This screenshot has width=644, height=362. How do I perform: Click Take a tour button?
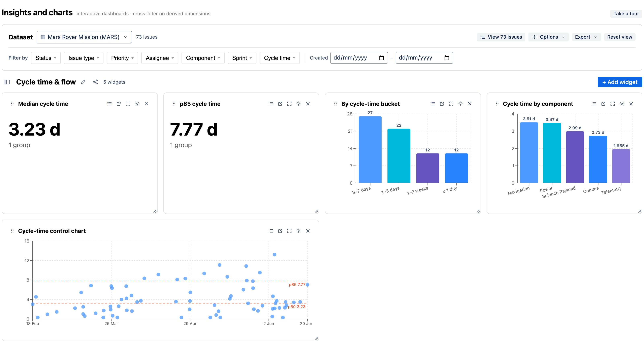(626, 13)
